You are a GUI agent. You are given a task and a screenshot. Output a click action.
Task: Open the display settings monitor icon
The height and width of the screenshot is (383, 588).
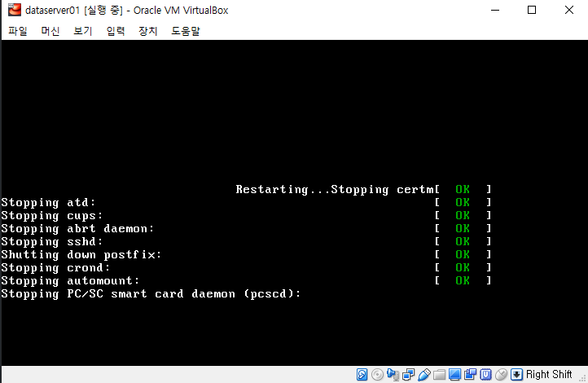(454, 374)
